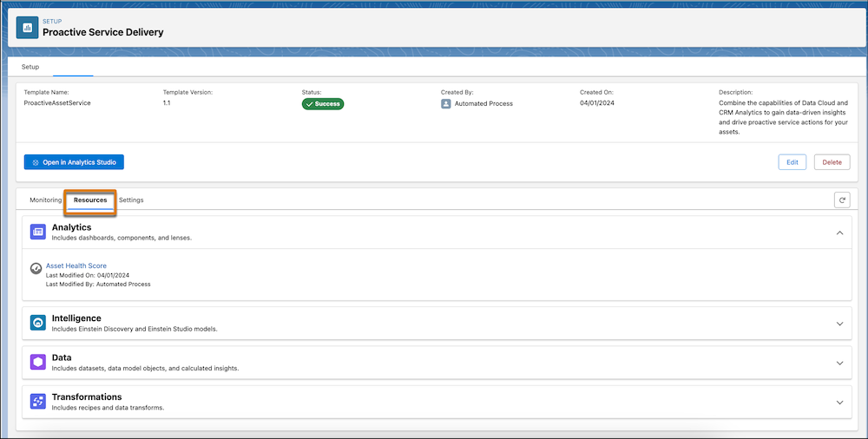The height and width of the screenshot is (439, 868).
Task: Click the Analytics heading text
Action: tap(71, 227)
